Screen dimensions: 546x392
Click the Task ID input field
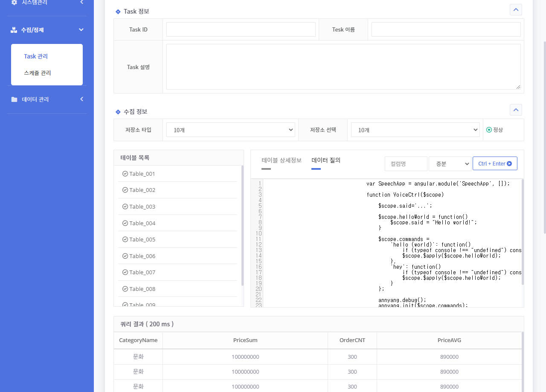click(x=241, y=29)
